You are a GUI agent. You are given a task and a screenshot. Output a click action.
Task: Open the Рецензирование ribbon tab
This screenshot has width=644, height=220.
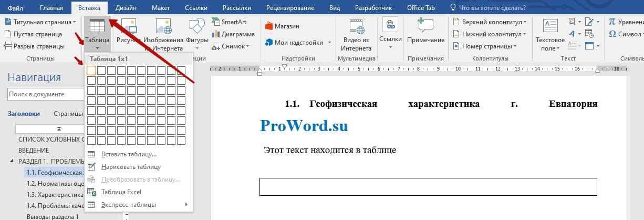(x=290, y=8)
